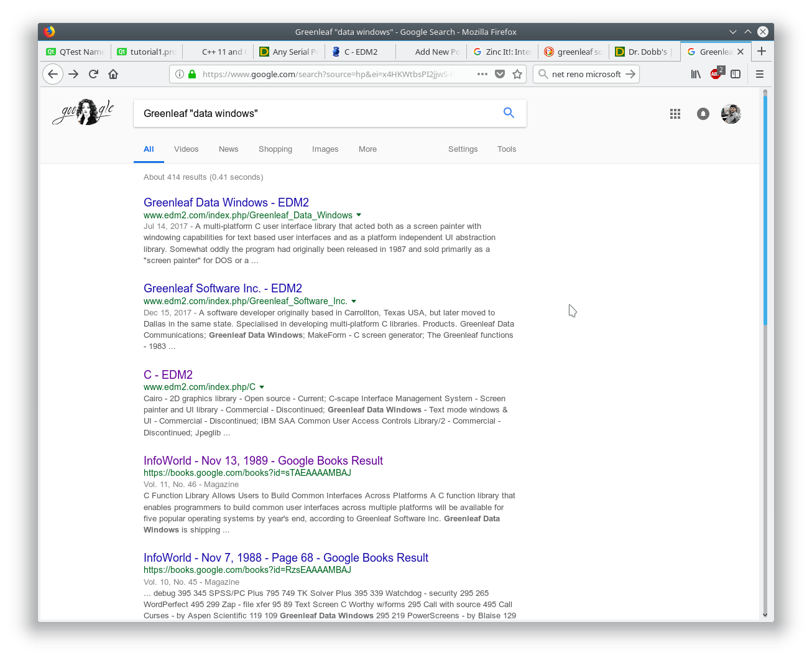Run search with the arrow in search box
This screenshot has height=660, width=812.
(630, 74)
